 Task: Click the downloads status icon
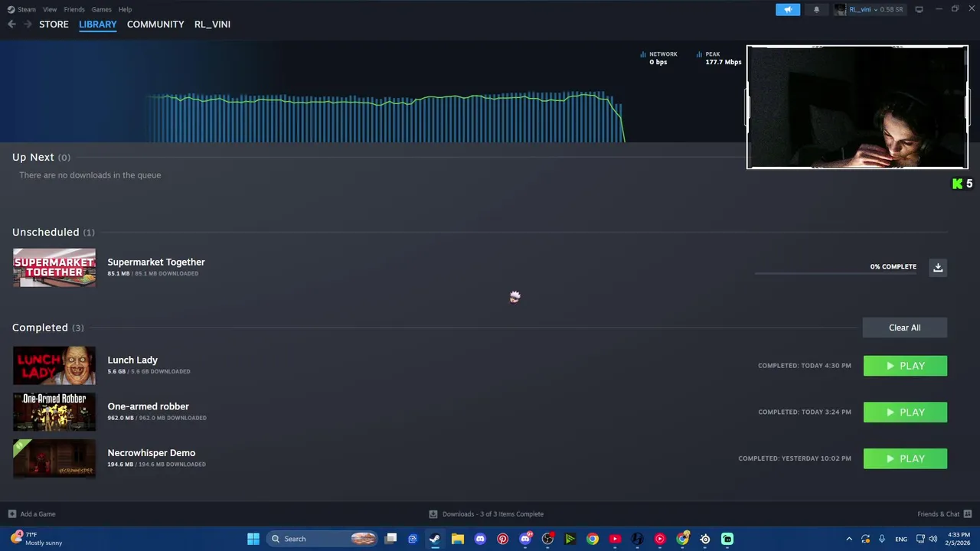(x=433, y=514)
